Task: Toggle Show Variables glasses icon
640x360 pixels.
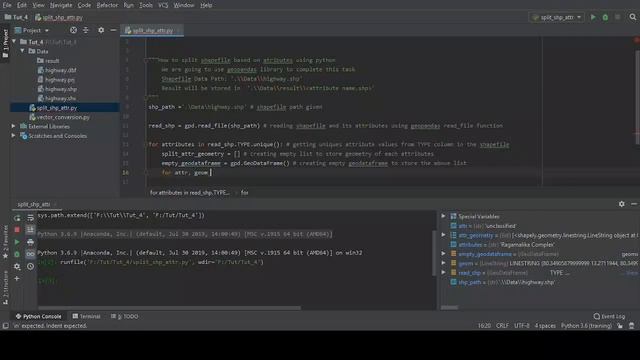Action: tap(30, 254)
